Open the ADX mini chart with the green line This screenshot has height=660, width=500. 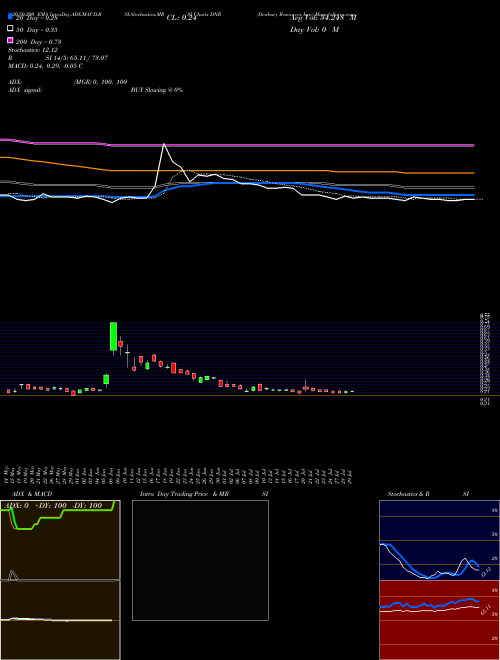(x=60, y=540)
